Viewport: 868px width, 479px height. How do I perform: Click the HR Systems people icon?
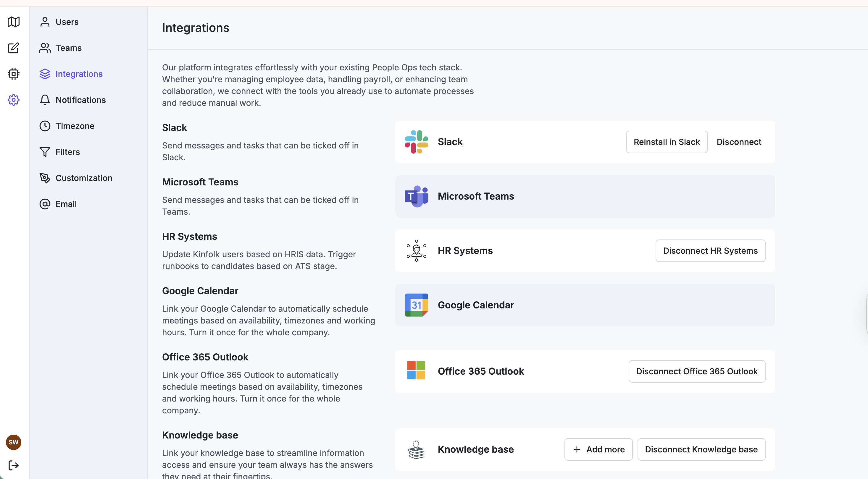point(417,251)
